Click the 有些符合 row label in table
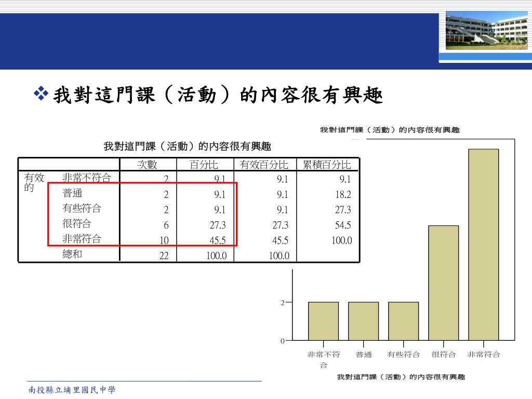This screenshot has width=532, height=399. click(82, 208)
